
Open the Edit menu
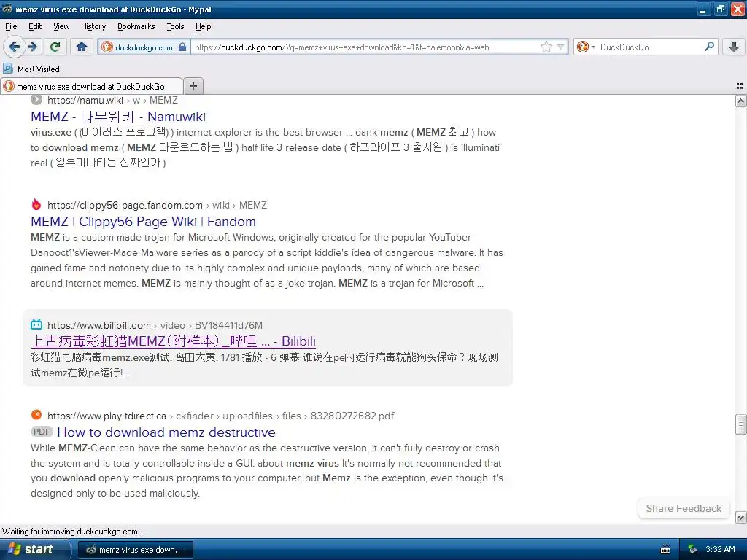pos(35,26)
